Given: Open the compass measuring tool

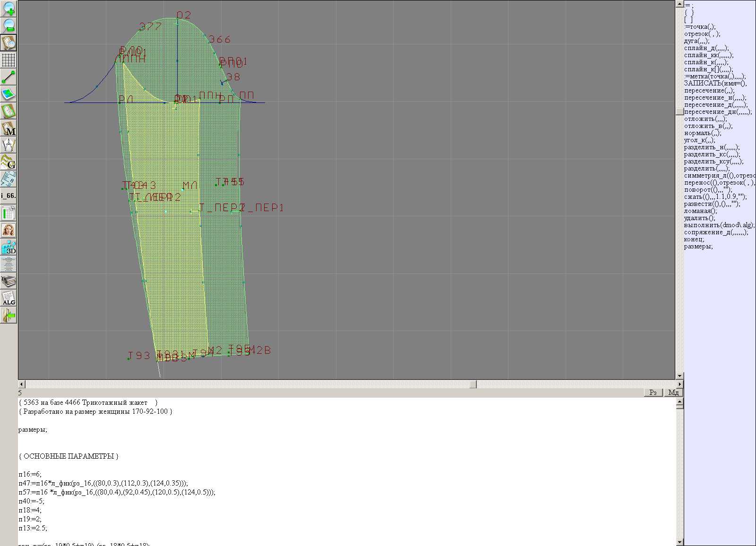Looking at the screenshot, I should tap(9, 145).
